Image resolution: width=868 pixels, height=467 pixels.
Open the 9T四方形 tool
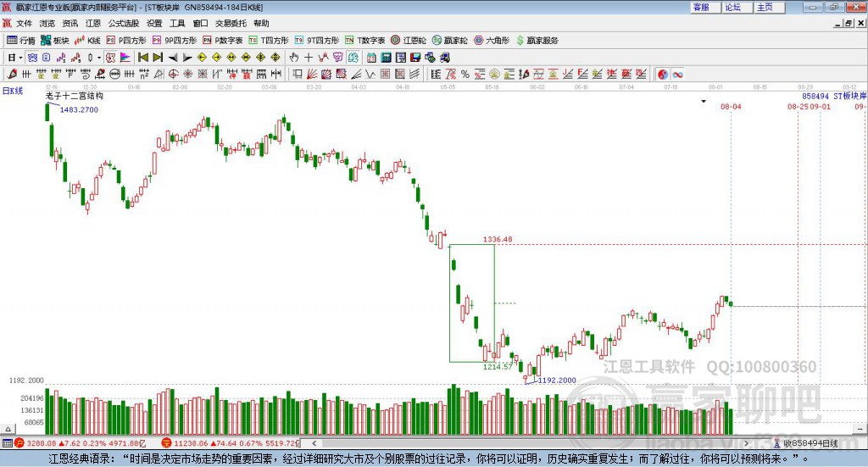point(317,41)
